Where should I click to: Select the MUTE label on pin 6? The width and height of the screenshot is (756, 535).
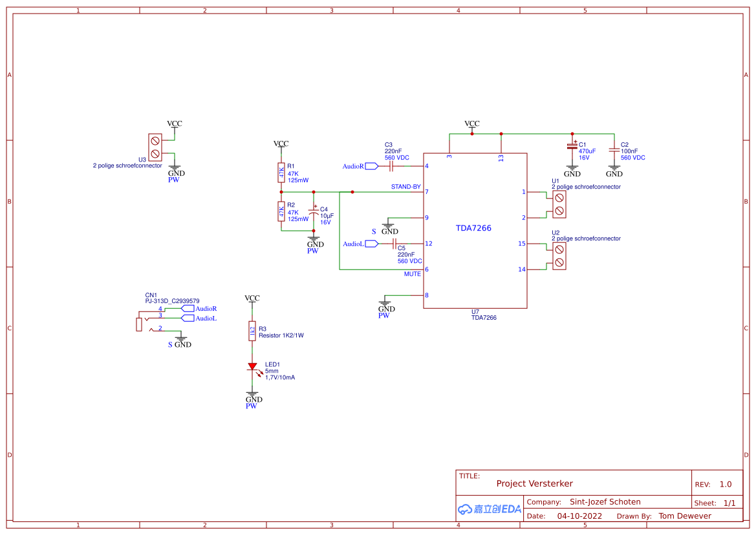click(413, 273)
